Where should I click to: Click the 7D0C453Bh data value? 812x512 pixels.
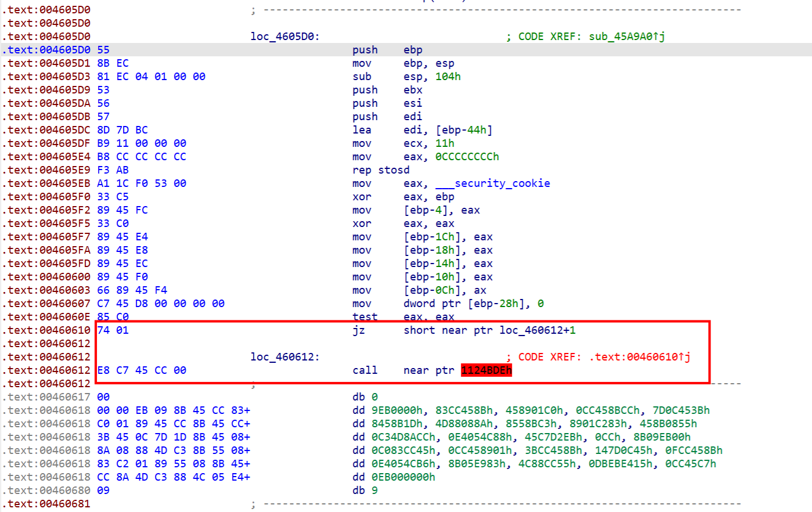[x=681, y=410]
